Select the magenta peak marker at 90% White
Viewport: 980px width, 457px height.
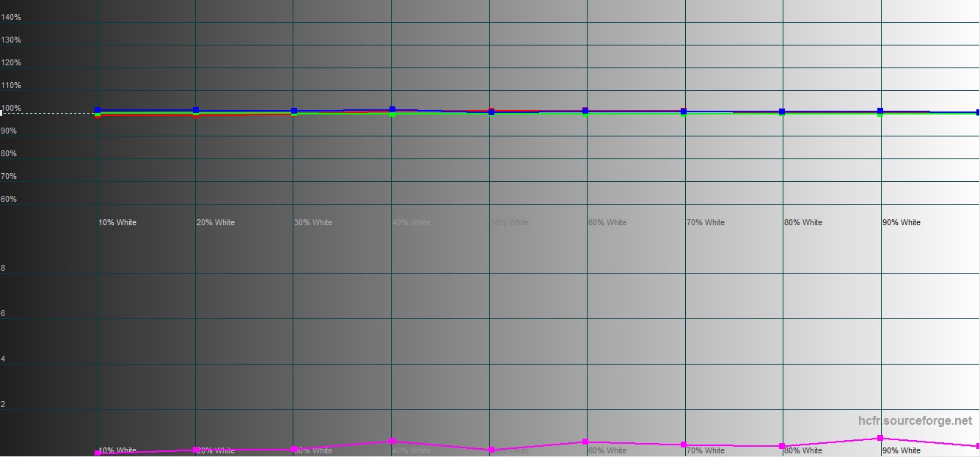click(x=880, y=438)
